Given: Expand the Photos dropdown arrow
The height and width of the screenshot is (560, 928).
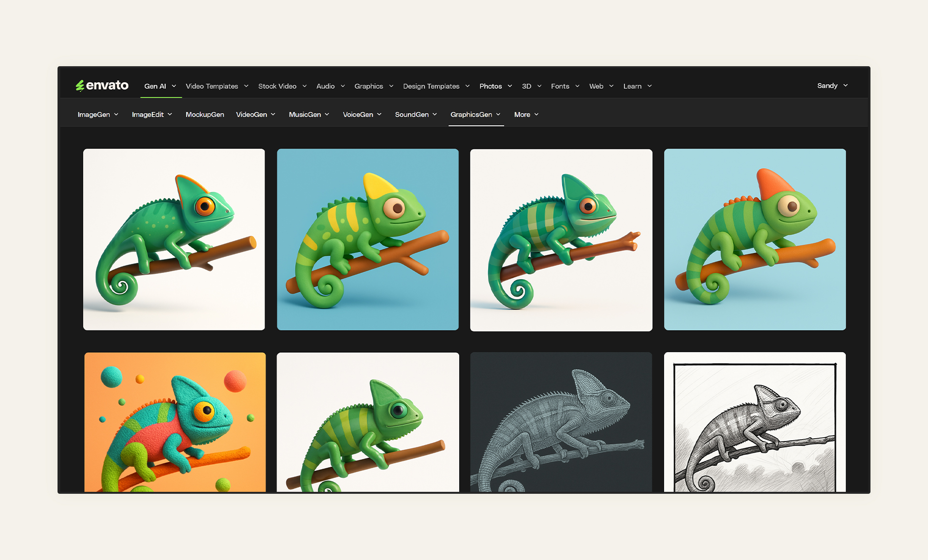Looking at the screenshot, I should pos(509,86).
